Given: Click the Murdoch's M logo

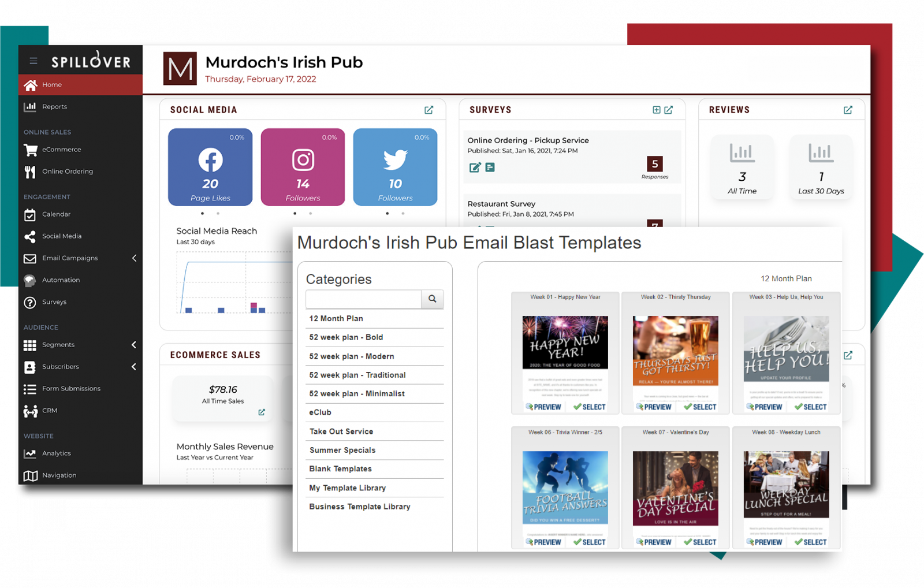Looking at the screenshot, I should point(180,69).
